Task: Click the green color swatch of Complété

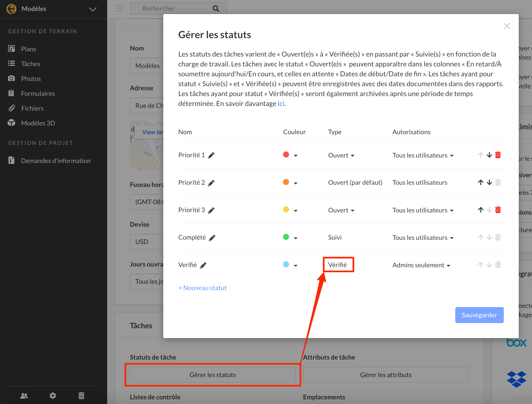Action: point(286,237)
